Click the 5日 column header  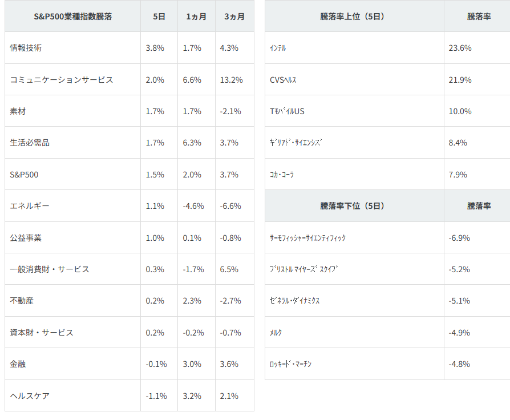[x=159, y=17]
